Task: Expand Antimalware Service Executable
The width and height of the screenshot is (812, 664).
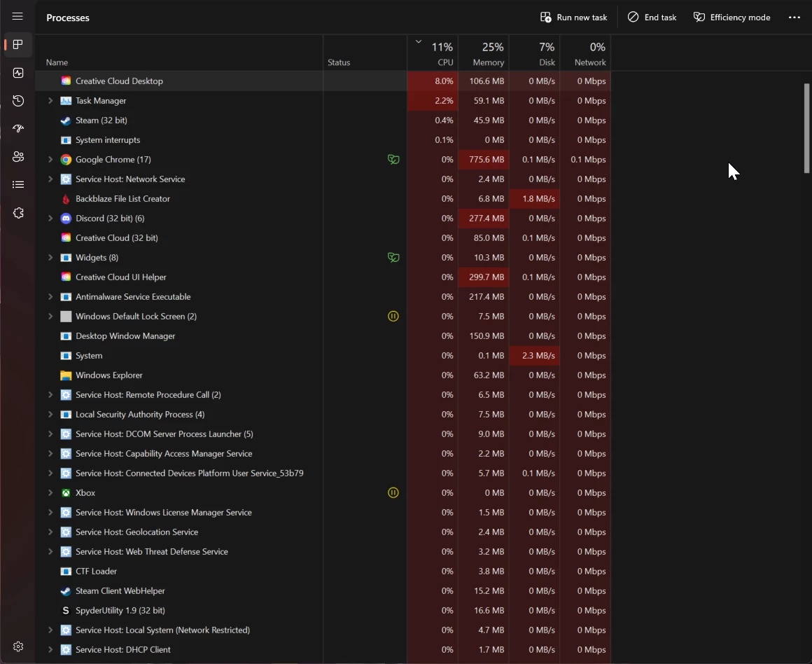Action: [50, 297]
